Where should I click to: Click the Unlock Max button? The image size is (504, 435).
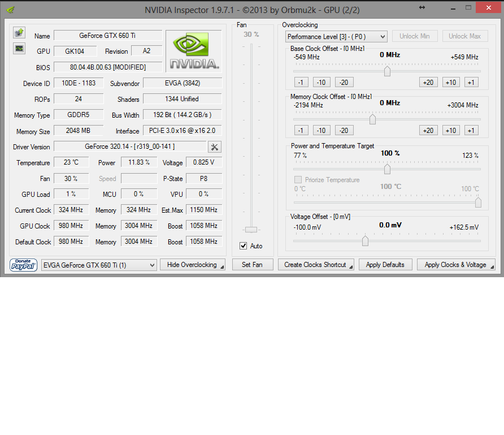(465, 36)
